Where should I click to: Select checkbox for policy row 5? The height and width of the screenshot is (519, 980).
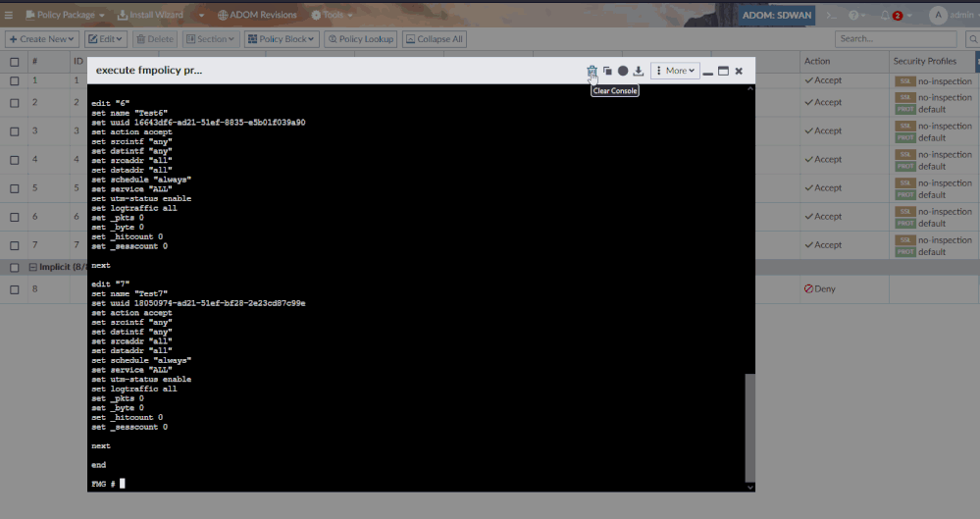coord(15,188)
